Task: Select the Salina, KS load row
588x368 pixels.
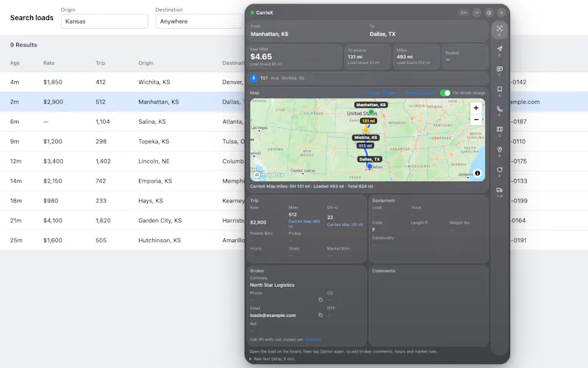Action: tap(122, 121)
